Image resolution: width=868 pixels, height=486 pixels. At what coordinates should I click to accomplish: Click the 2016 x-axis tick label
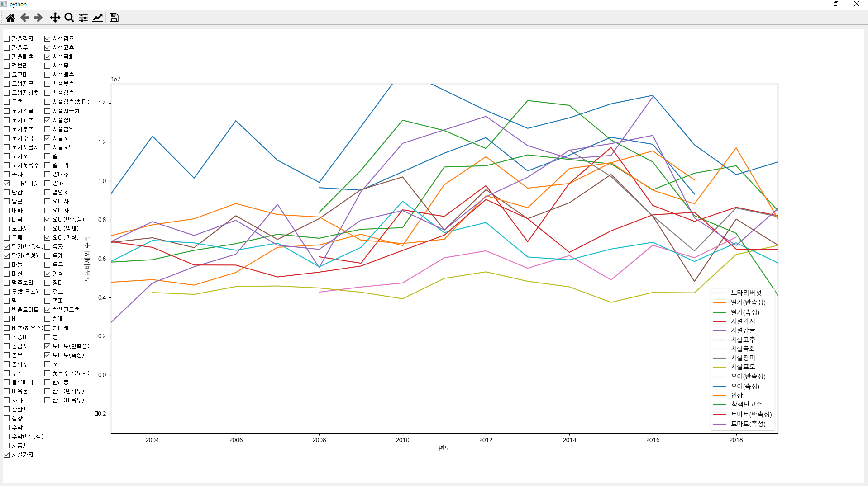coord(653,440)
